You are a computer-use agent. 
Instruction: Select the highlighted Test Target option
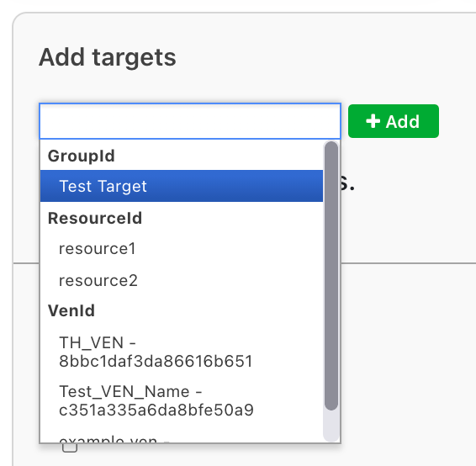pos(182,186)
